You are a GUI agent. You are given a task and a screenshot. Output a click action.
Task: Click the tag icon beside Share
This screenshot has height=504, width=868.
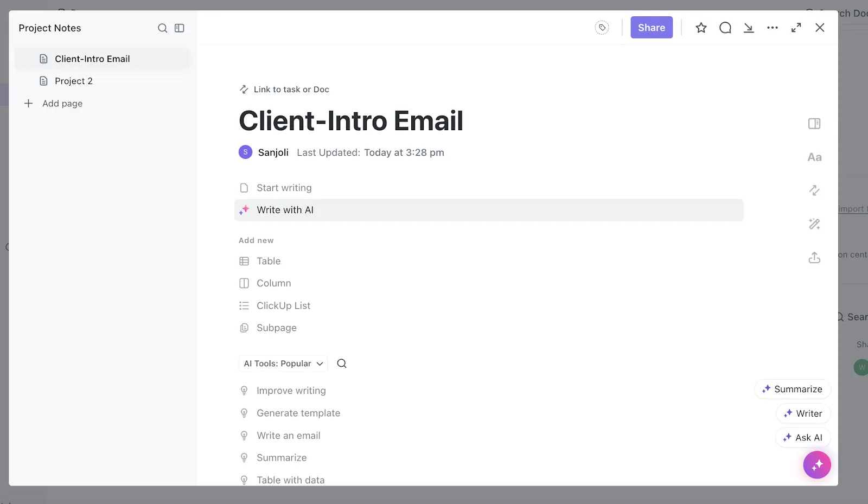pyautogui.click(x=602, y=28)
